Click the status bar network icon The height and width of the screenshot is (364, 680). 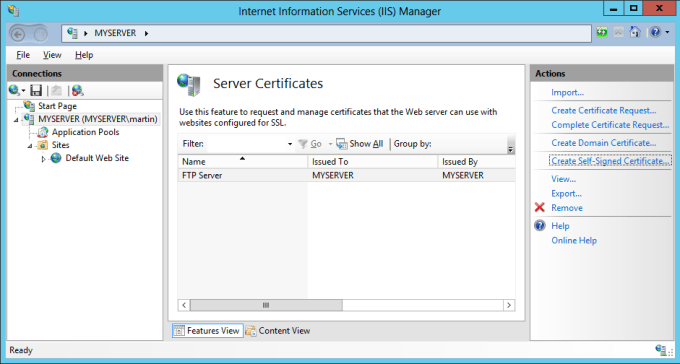661,350
